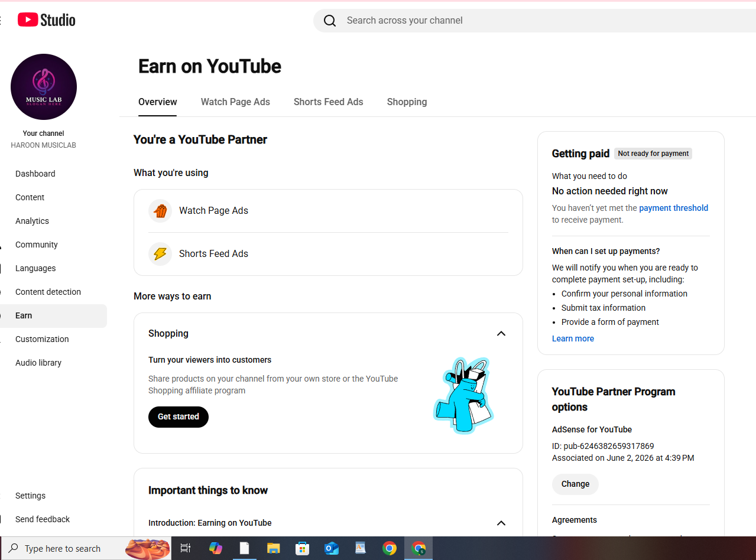Click the Change AdSense button
The image size is (756, 560).
tap(575, 484)
